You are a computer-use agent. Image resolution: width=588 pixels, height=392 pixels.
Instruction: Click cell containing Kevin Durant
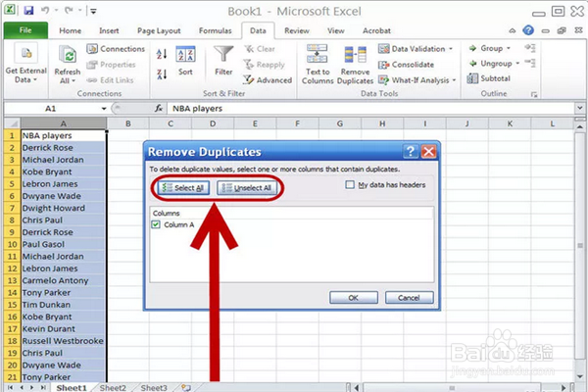coord(64,329)
